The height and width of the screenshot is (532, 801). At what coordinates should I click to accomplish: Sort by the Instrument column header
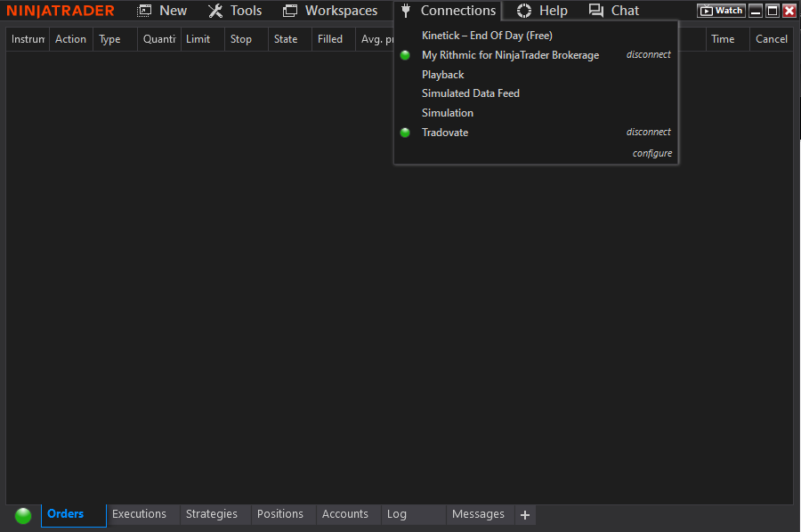(x=28, y=39)
